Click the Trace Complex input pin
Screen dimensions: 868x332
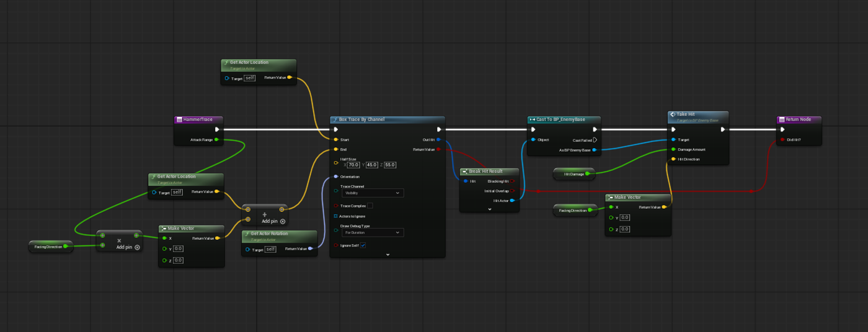(335, 206)
